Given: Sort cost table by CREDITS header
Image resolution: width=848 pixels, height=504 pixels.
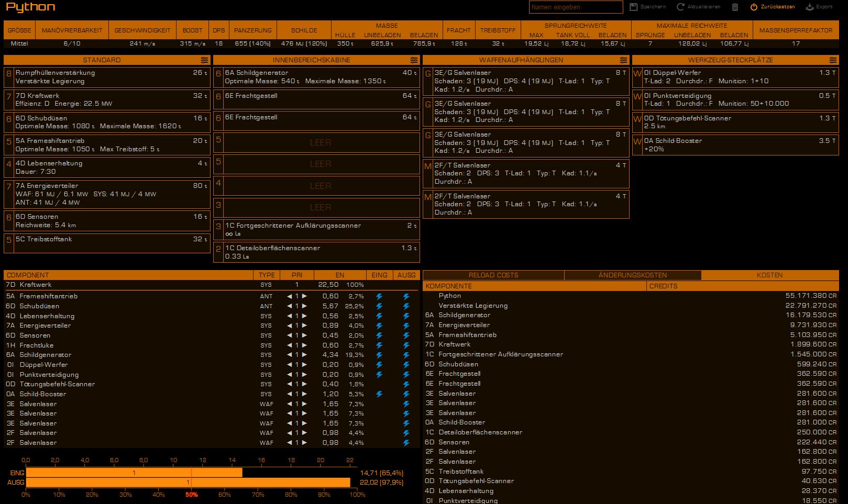Looking at the screenshot, I should pyautogui.click(x=743, y=286).
